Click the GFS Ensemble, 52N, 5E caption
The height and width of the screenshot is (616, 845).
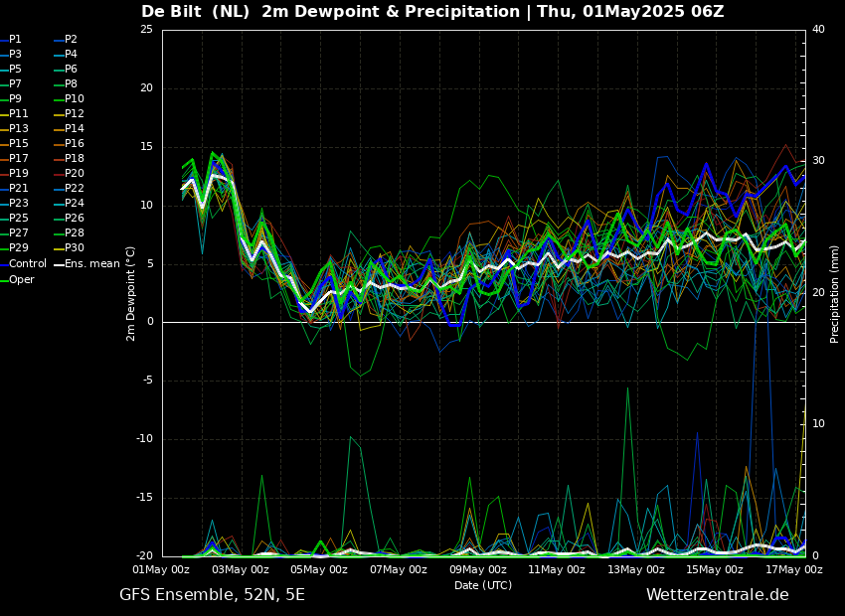point(213,595)
